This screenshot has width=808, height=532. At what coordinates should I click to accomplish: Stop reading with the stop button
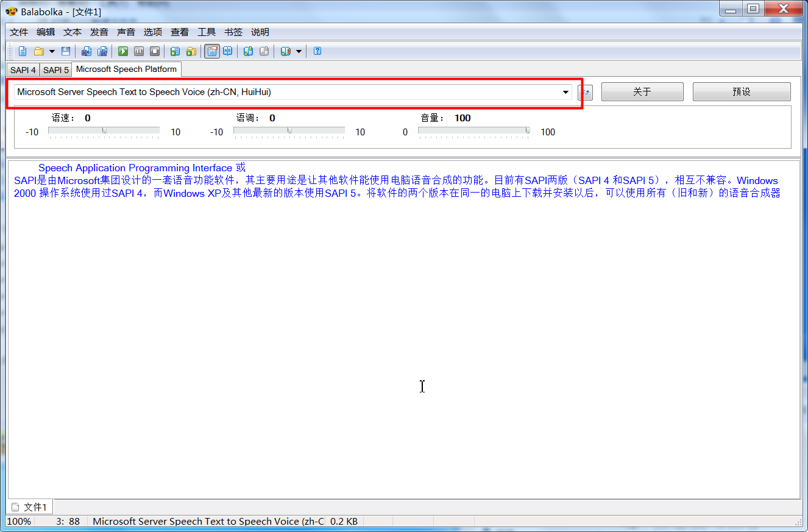point(155,51)
